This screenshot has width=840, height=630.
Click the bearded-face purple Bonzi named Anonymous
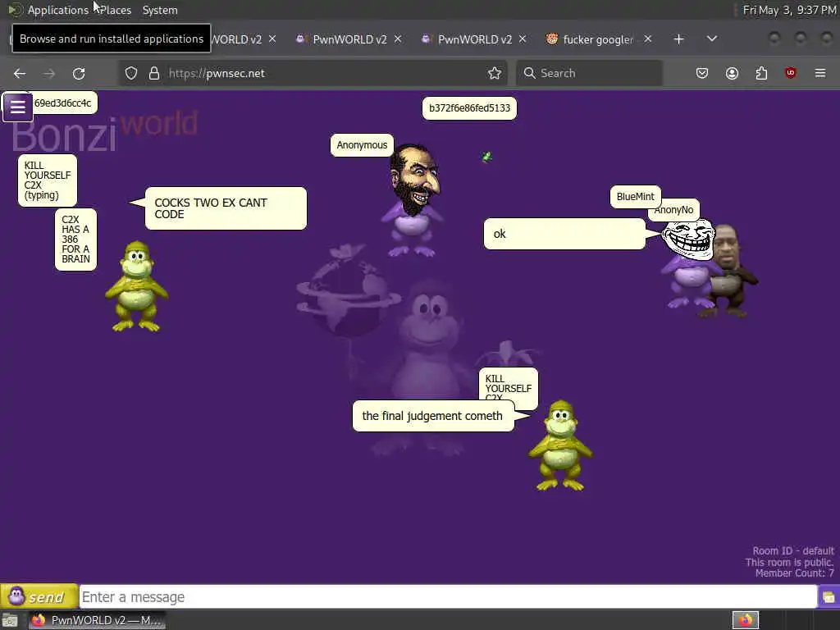click(x=413, y=201)
